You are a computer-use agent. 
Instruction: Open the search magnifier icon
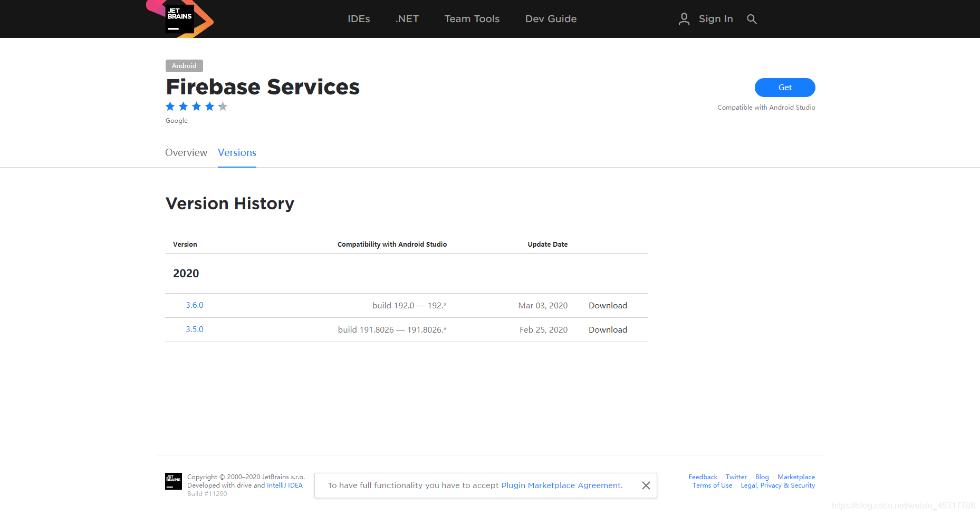[x=752, y=19]
